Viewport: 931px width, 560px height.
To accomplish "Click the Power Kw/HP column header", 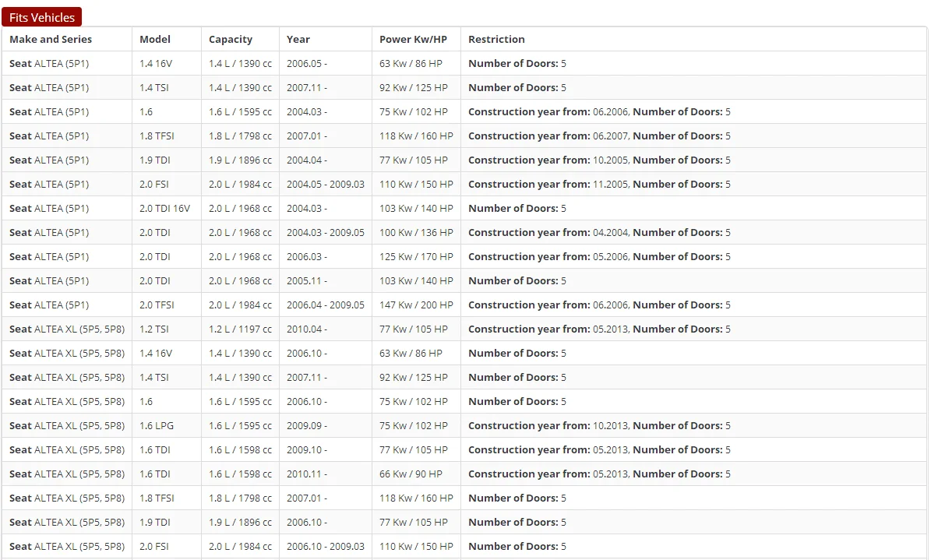I will point(413,39).
